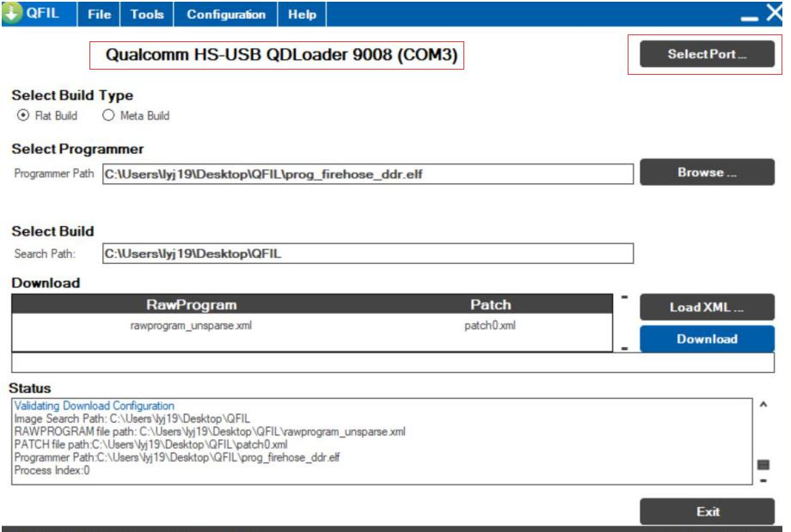Click the Process Index:0 status line
This screenshot has width=791, height=532.
52,470
